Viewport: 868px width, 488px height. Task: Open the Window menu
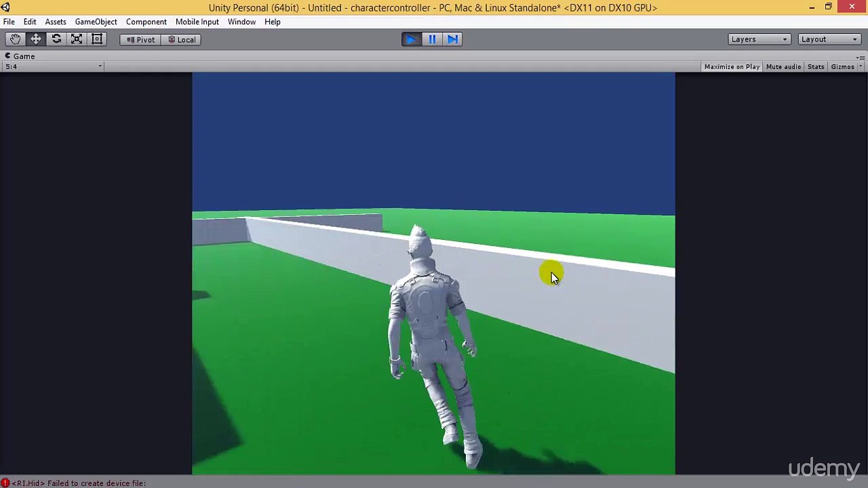point(241,22)
